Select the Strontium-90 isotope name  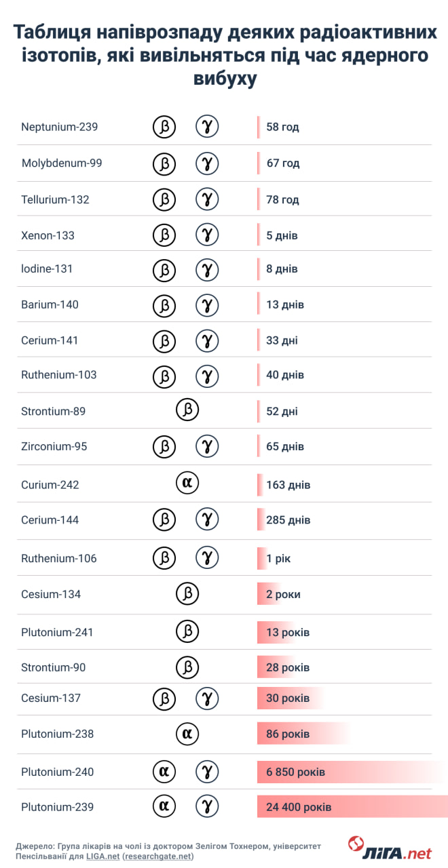[x=54, y=667]
